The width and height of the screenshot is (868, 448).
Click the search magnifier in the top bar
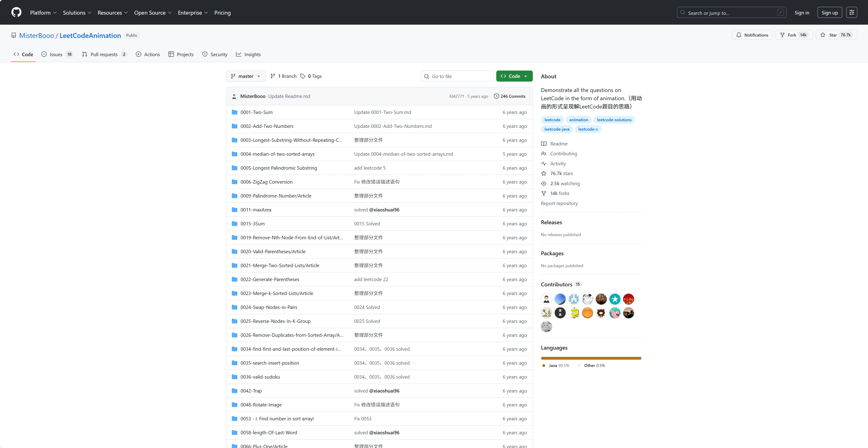(683, 13)
